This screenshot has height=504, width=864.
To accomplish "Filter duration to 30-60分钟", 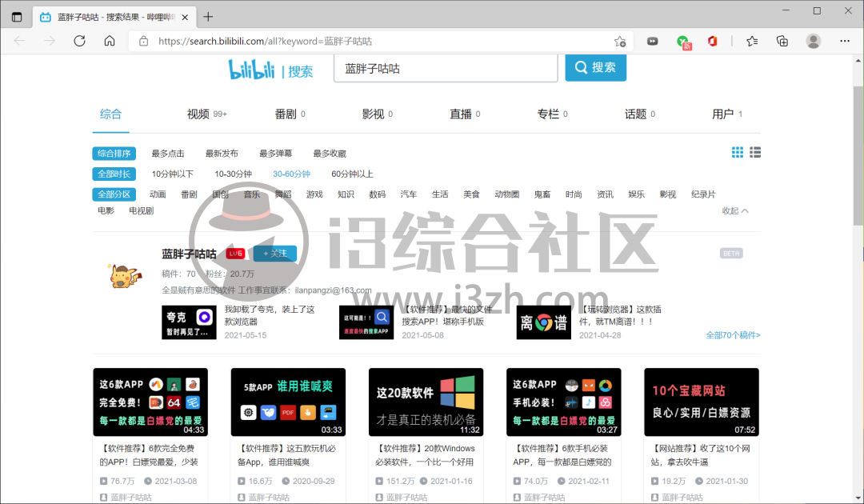I will (291, 174).
